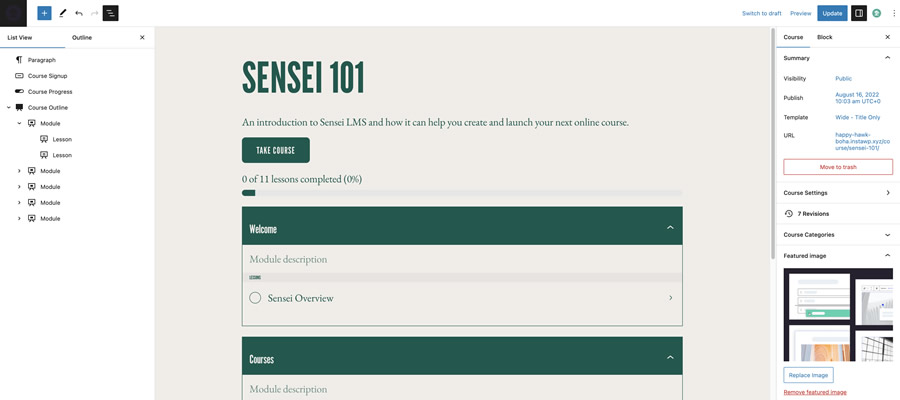Click the second Lesson block icon
Image resolution: width=900 pixels, height=400 pixels.
44,155
